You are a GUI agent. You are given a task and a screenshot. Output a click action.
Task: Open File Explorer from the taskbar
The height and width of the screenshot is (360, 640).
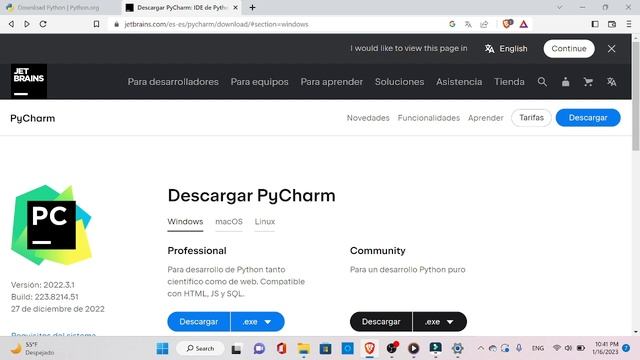point(303,349)
